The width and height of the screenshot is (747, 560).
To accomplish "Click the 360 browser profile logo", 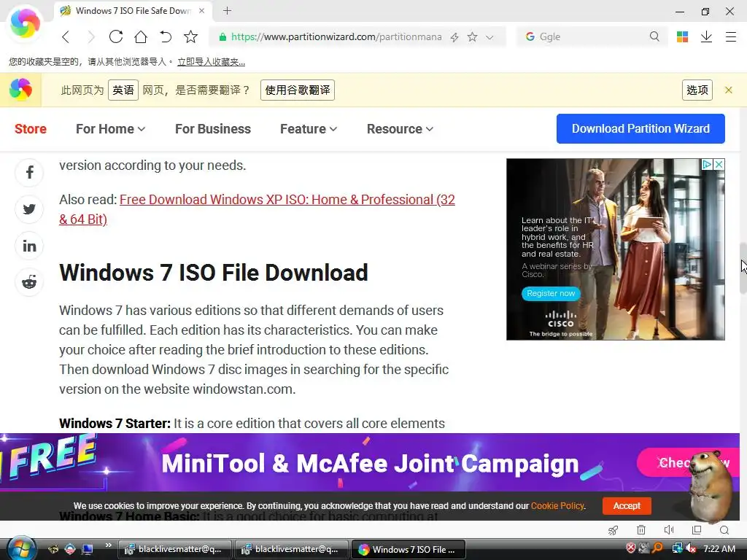I will 25,23.
